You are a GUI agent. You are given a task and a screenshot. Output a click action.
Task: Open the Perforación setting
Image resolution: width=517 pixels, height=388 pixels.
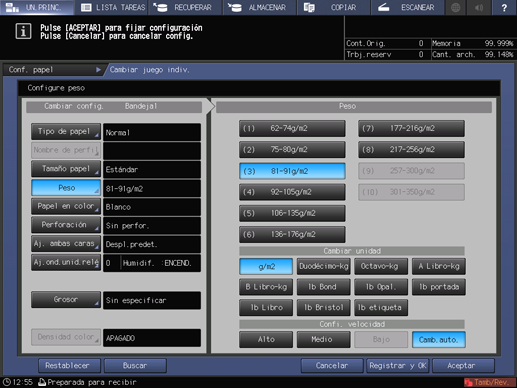(x=66, y=225)
